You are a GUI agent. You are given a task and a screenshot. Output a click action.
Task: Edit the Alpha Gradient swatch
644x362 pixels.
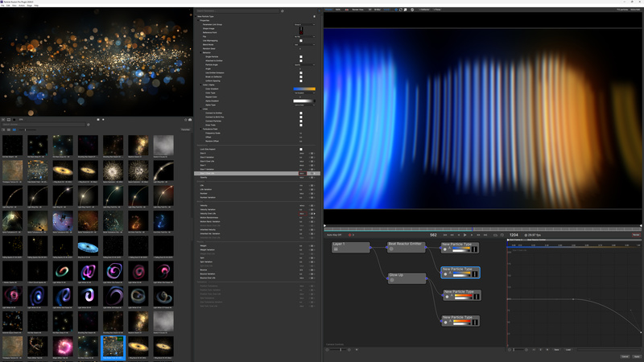pos(304,101)
